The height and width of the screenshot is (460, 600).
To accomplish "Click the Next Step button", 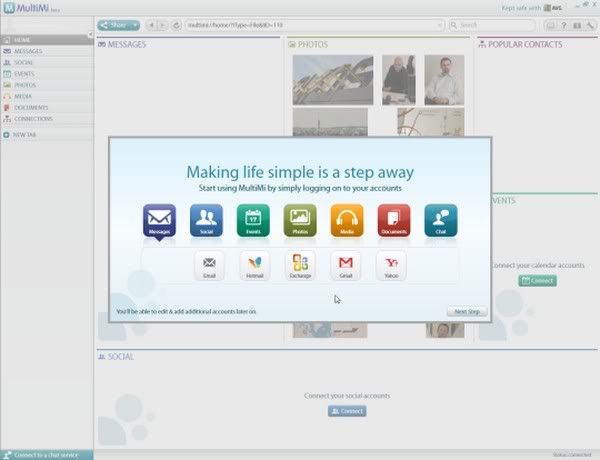I will (x=467, y=312).
